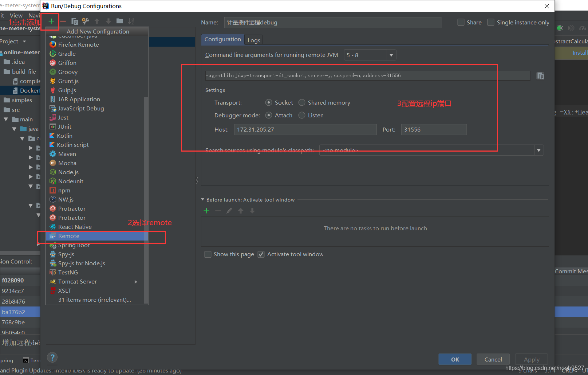This screenshot has height=375, width=588.
Task: Toggle the Show this page checkbox
Action: click(208, 254)
